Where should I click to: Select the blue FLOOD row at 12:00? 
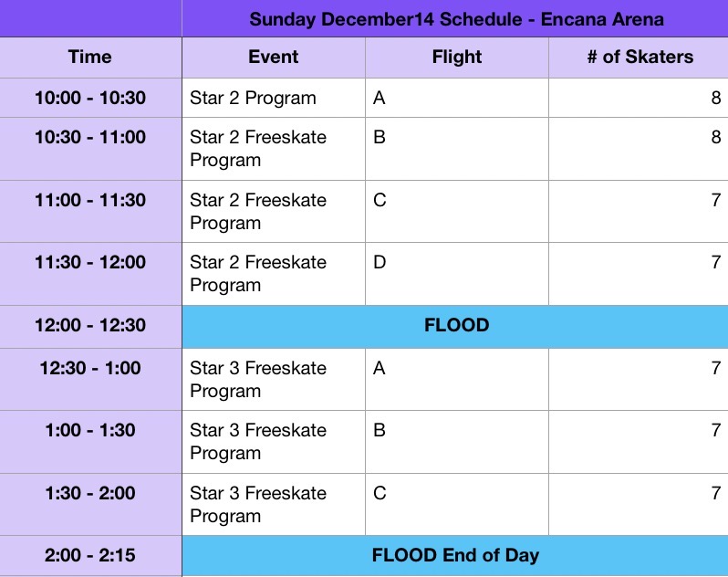pos(455,325)
